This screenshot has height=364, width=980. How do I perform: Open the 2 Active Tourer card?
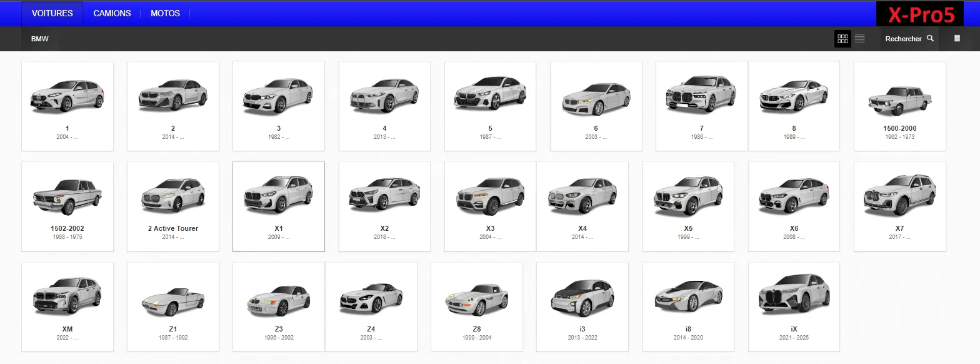tap(173, 206)
